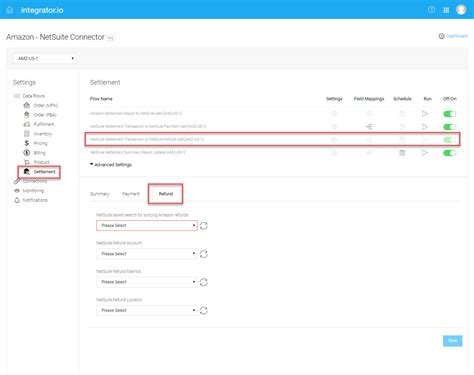Run the Amazon Settlement Report flow
The height and width of the screenshot is (375, 474).
coord(425,114)
